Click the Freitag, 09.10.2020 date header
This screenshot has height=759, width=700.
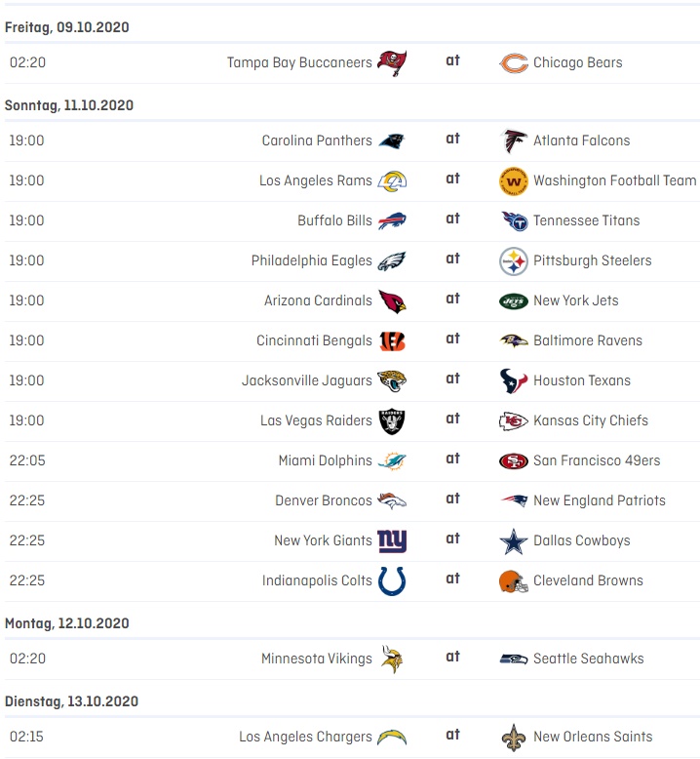tap(67, 27)
